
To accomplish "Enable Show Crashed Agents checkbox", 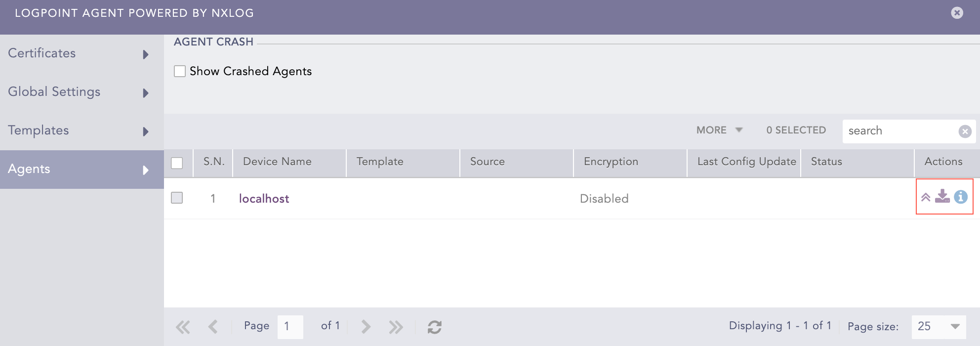I will point(180,71).
